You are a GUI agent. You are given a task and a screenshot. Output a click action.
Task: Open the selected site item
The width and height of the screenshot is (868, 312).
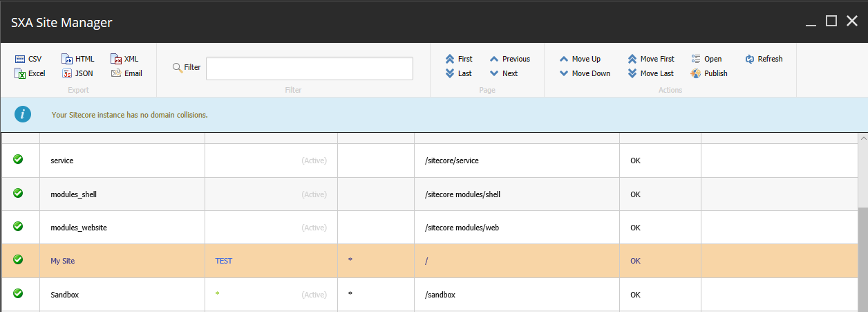click(x=706, y=59)
